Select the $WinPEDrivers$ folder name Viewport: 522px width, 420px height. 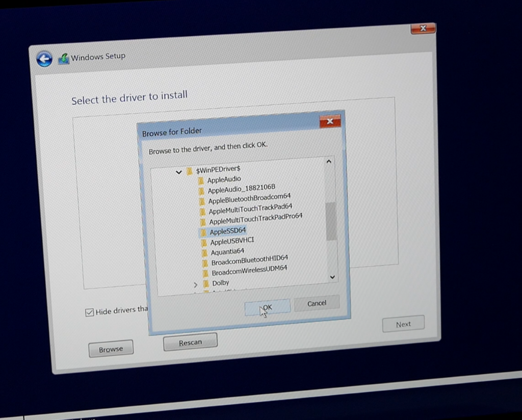[218, 170]
